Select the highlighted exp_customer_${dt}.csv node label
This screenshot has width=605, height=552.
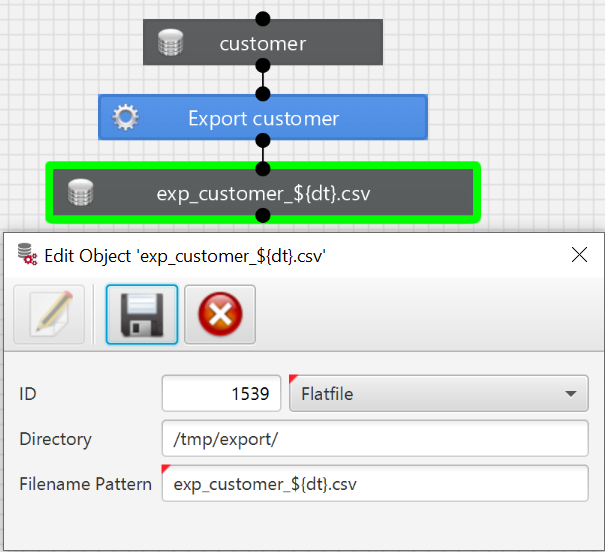[x=263, y=193]
